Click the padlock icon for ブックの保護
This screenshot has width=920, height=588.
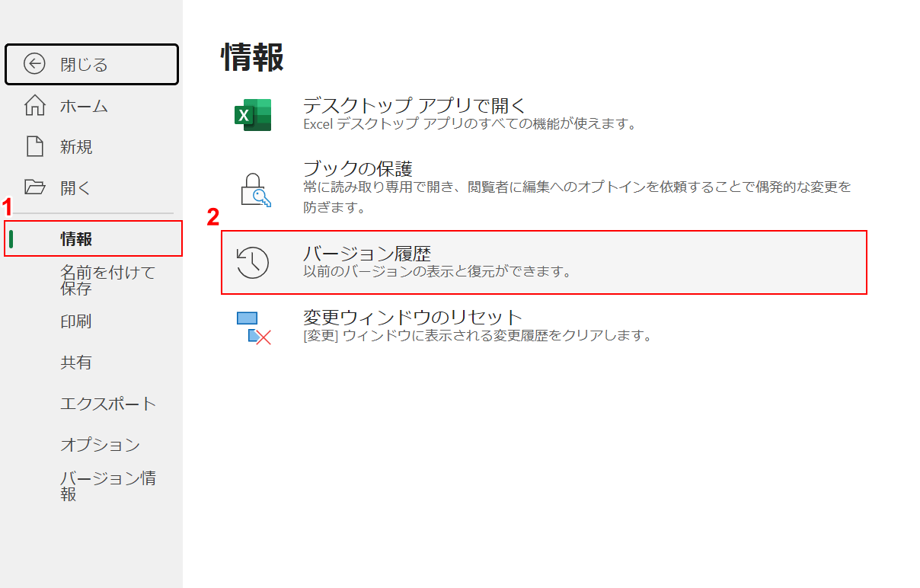(x=255, y=189)
